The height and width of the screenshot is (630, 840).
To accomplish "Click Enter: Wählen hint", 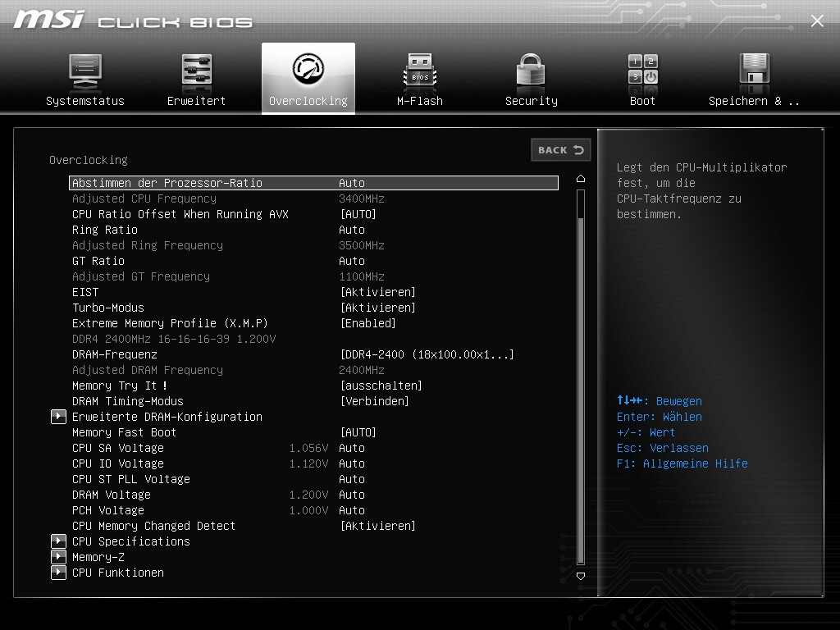I will pos(659,417).
